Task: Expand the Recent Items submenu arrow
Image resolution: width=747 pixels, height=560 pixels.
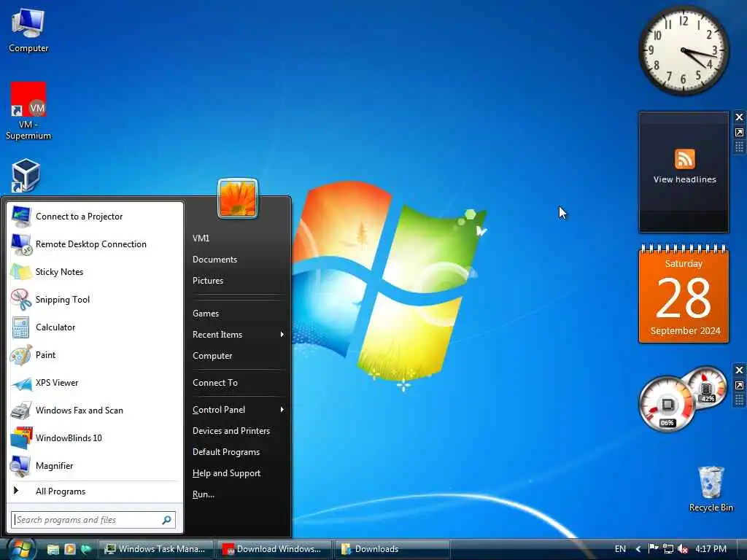Action: pyautogui.click(x=282, y=334)
